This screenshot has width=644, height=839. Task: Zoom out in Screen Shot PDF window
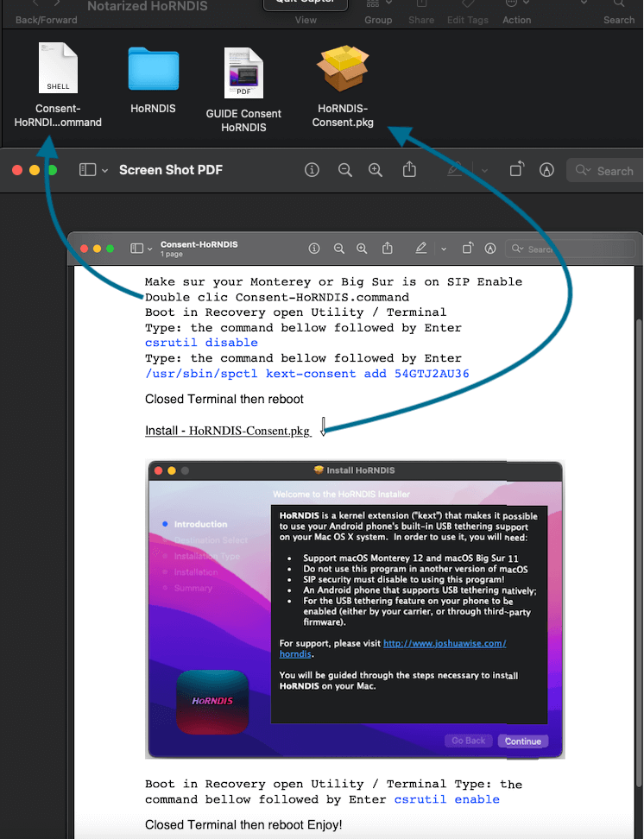[x=345, y=170]
